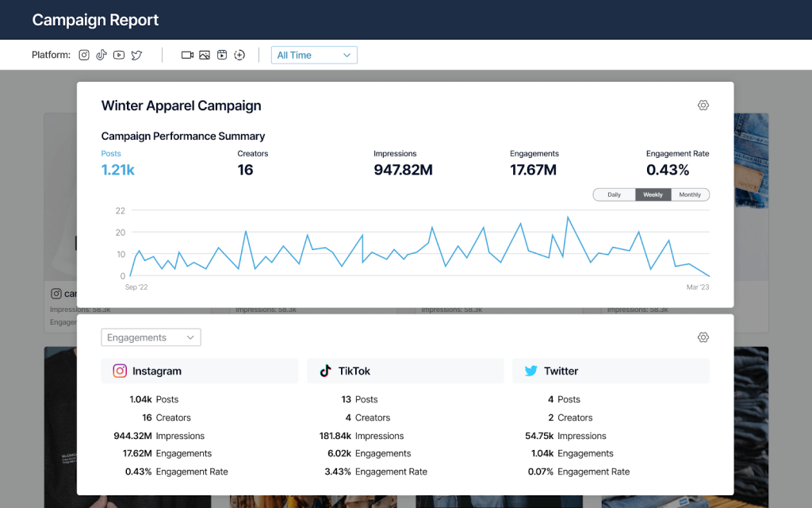Filter by TikTok platform icon in toolbar
This screenshot has height=508, width=812.
[x=101, y=55]
